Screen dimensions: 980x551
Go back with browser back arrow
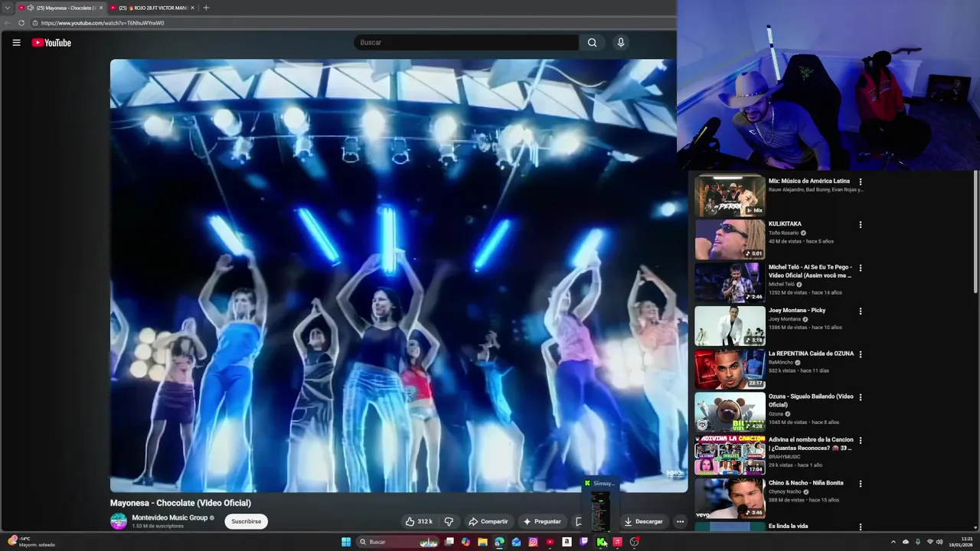tap(8, 23)
